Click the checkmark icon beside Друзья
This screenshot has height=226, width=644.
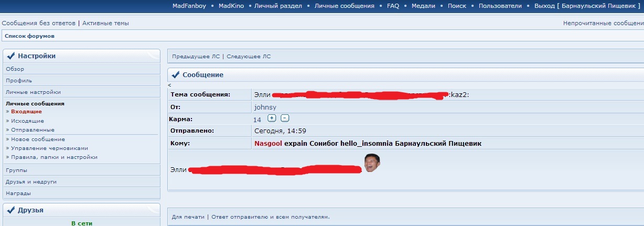pos(10,210)
